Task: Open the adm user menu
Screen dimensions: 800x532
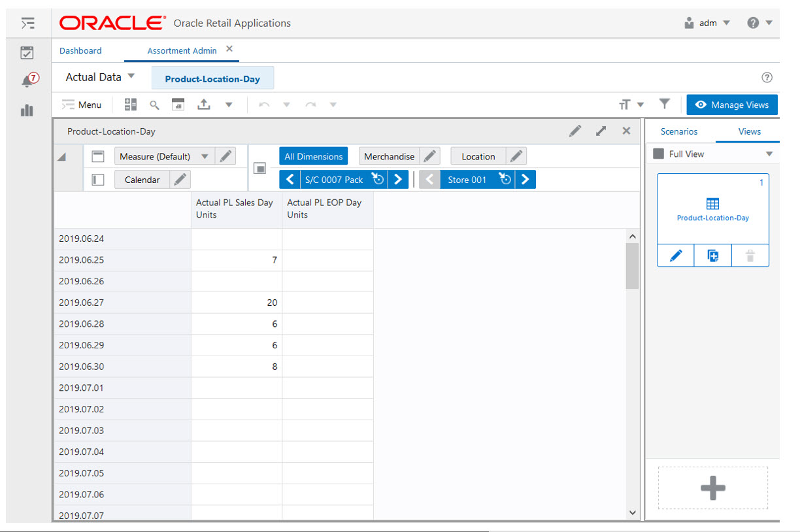Action: (x=707, y=23)
